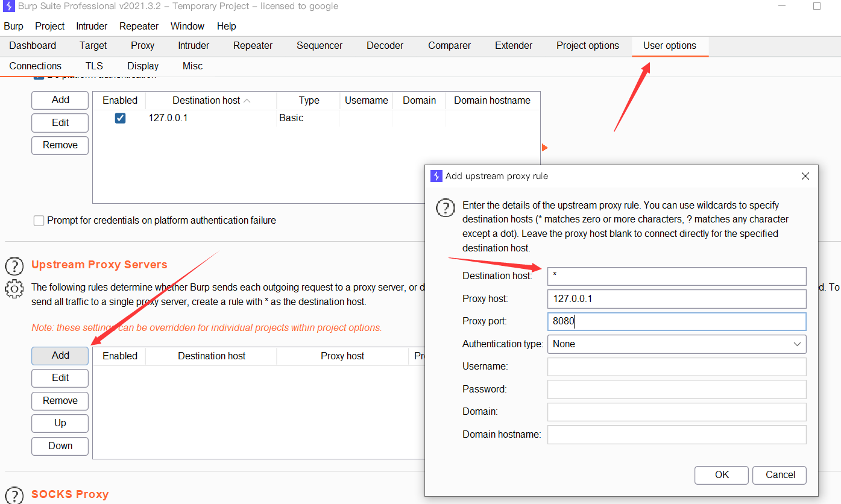Focus the Username input field in dialog

(x=676, y=367)
